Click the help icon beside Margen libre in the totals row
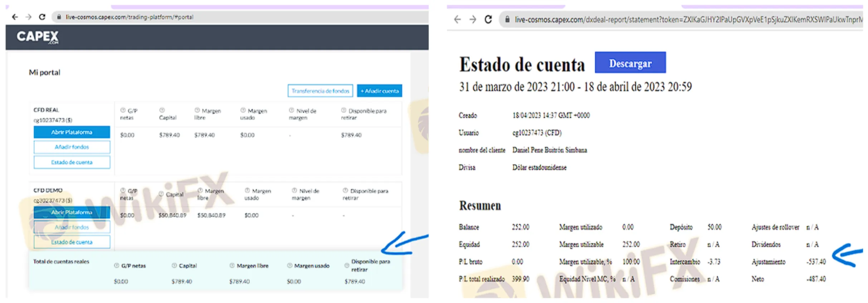Screen dimensions: 868x303 coord(232,265)
